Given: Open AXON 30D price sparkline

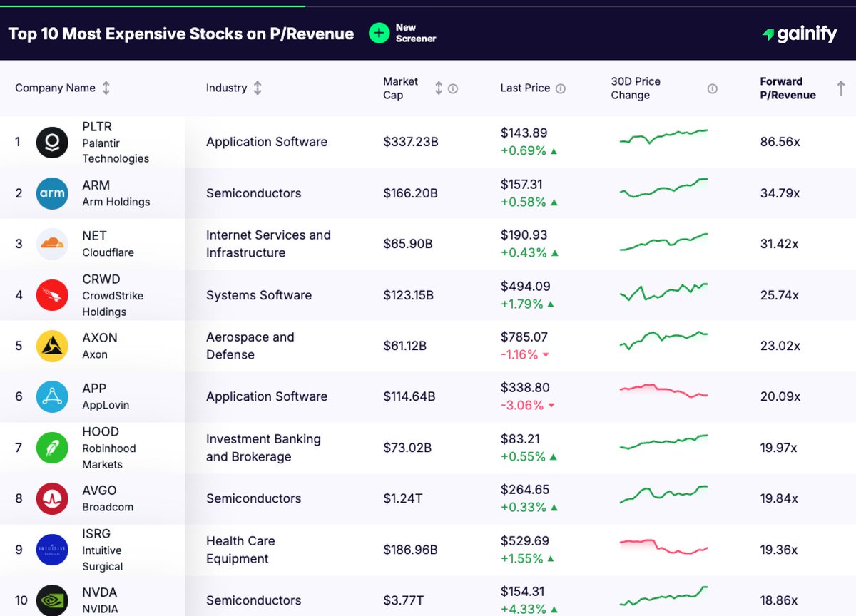Looking at the screenshot, I should [663, 339].
